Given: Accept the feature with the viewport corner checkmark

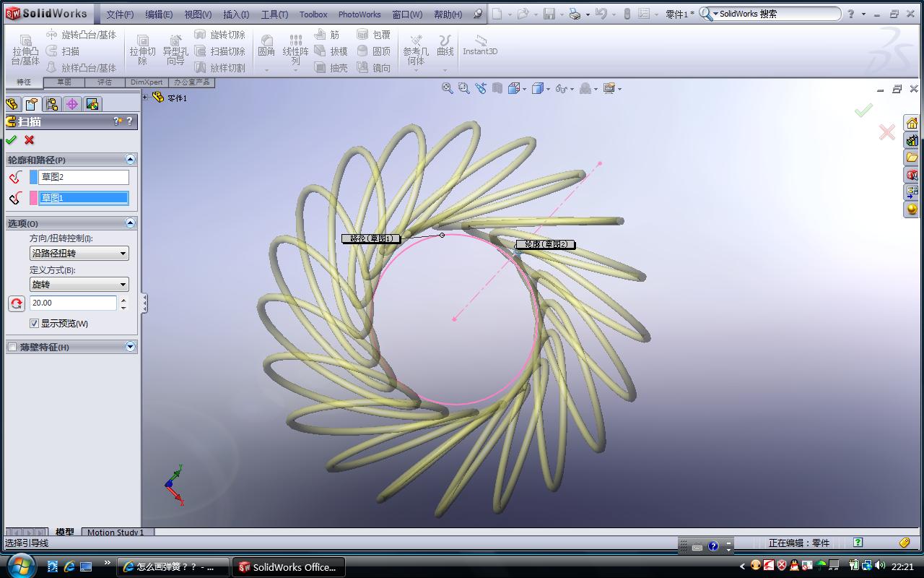Looking at the screenshot, I should click(x=863, y=110).
